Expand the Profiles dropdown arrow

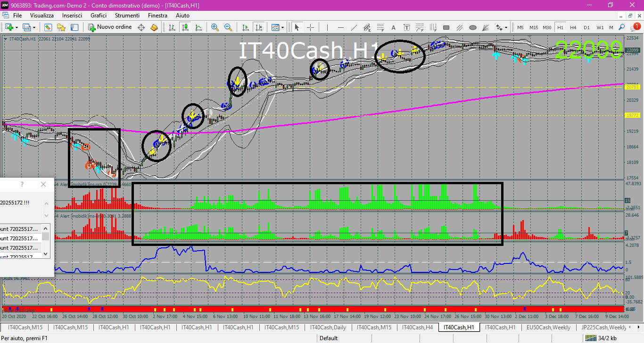click(34, 27)
